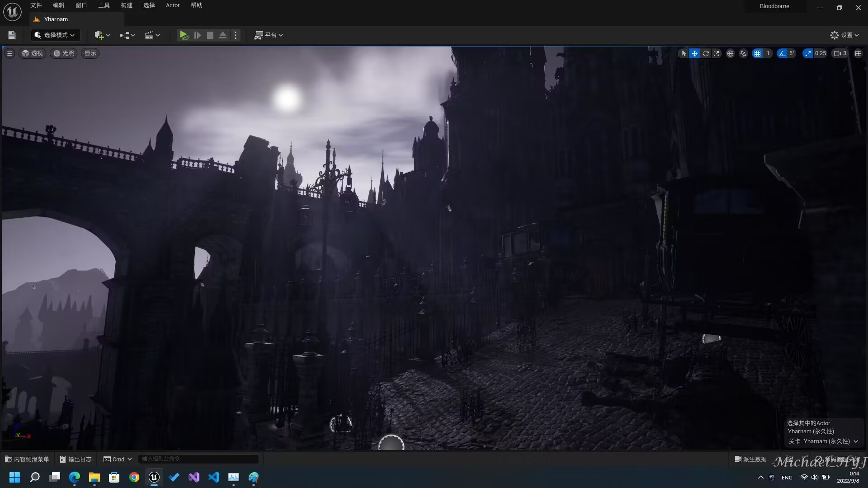Open the 窗口 Window menu
The image size is (868, 488).
pyautogui.click(x=81, y=5)
